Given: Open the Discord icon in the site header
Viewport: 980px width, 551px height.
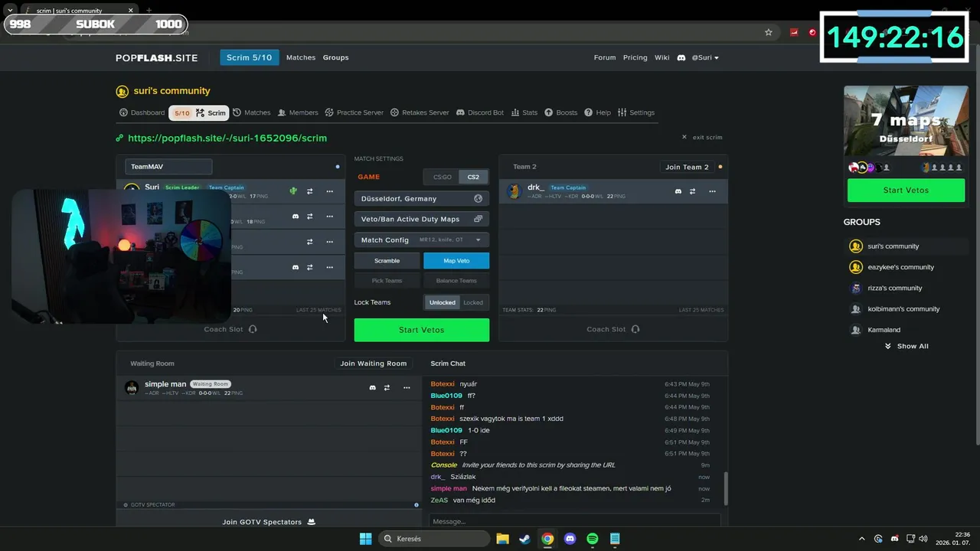Looking at the screenshot, I should coord(681,57).
